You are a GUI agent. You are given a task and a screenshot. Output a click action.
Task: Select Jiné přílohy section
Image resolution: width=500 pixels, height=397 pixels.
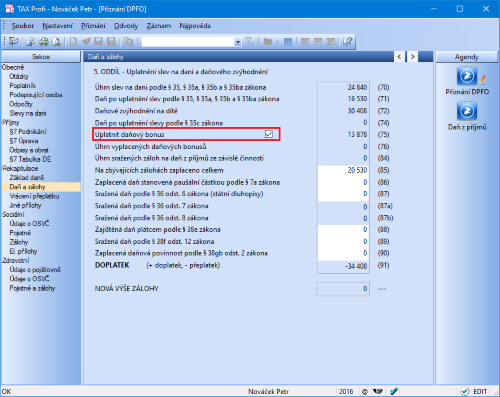[25, 205]
